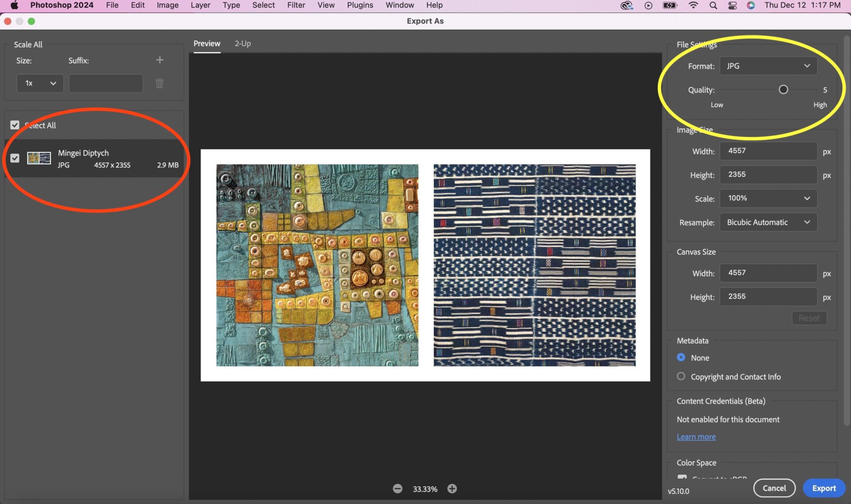This screenshot has height=504, width=851.
Task: Click the Quality slider handle
Action: [x=783, y=90]
